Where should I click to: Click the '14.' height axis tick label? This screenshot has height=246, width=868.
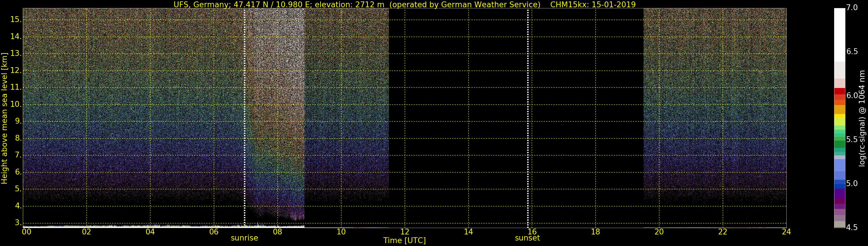tap(16, 36)
